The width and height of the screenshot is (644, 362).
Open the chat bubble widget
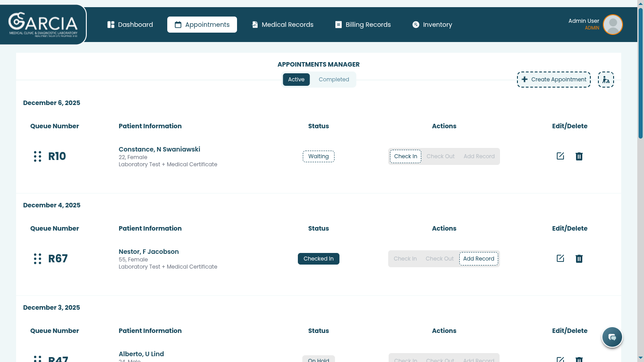pos(612,337)
